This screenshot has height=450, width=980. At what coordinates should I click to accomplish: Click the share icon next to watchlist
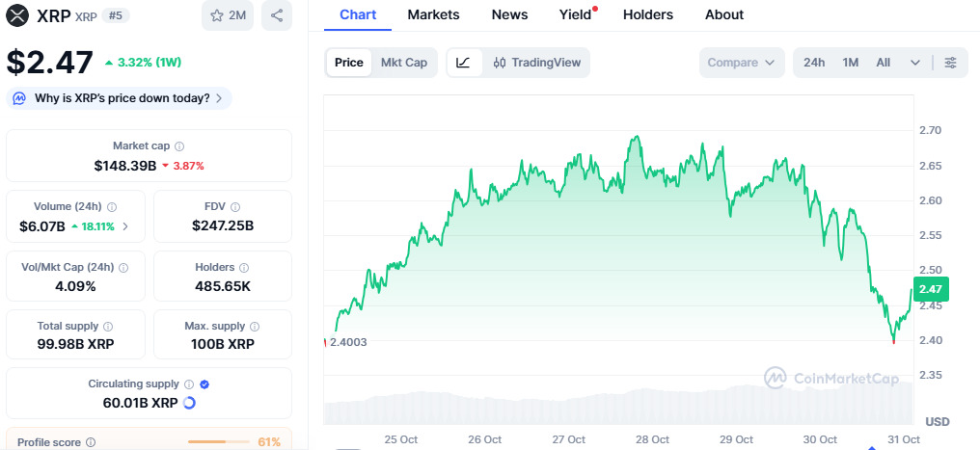tap(277, 15)
